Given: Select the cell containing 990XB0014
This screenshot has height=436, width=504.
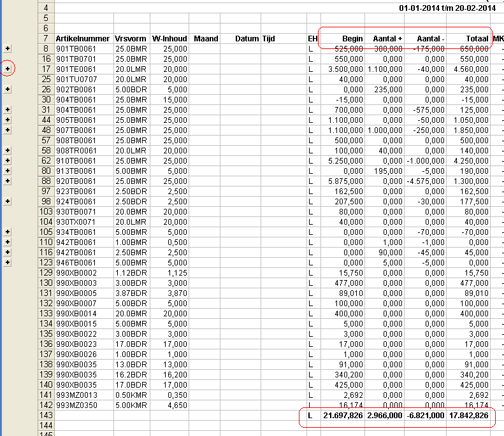Looking at the screenshot, I should (84, 313).
